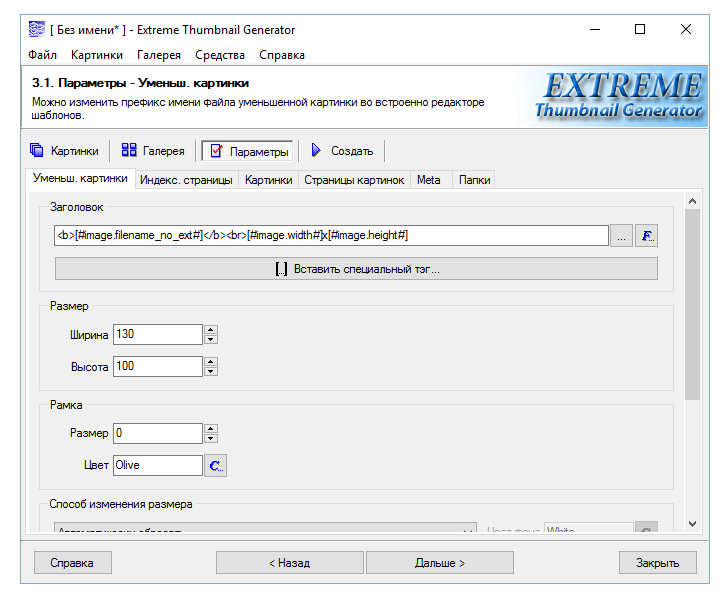Viewport: 722px width, 599px height.
Task: Open the Картинки step in the toolbar
Action: [64, 151]
